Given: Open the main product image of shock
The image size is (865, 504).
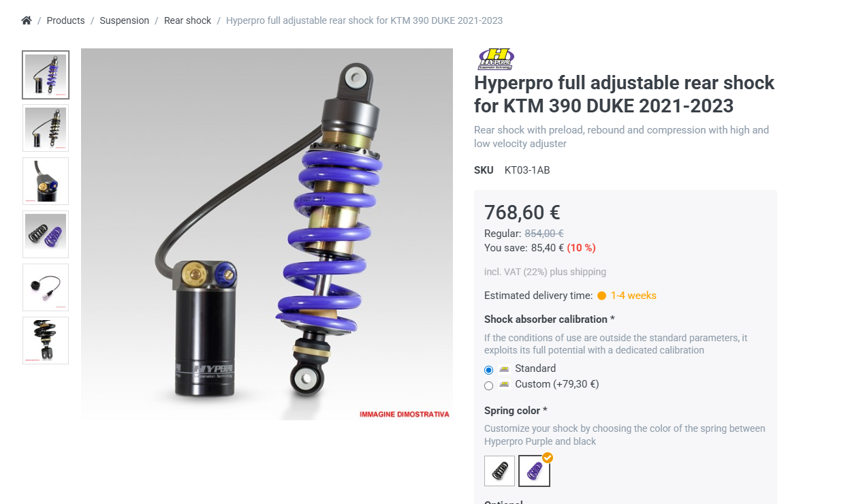Looking at the screenshot, I should pyautogui.click(x=267, y=234).
